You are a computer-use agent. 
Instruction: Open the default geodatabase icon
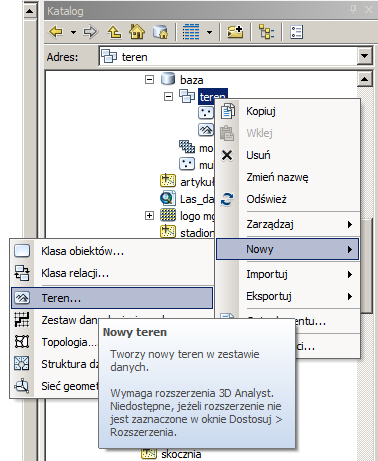click(160, 32)
